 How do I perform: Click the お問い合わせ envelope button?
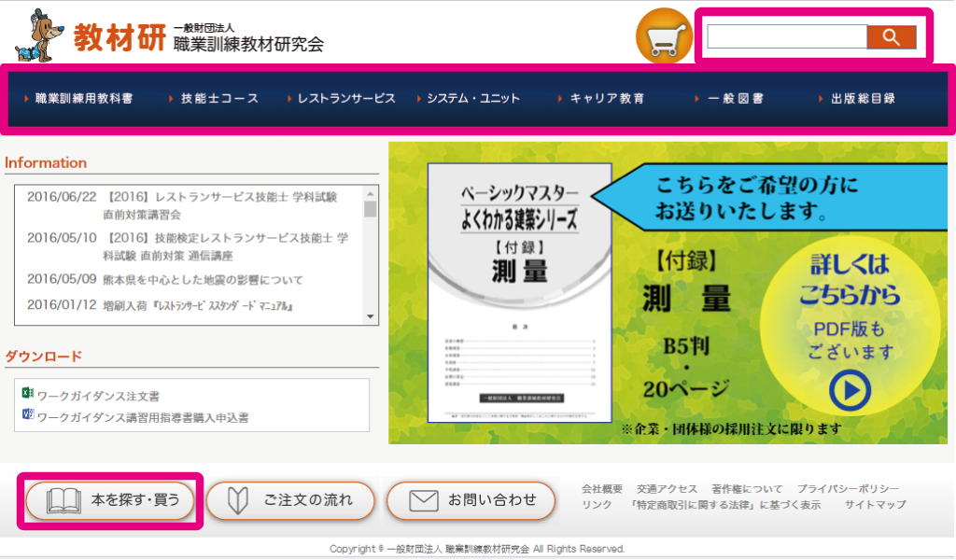471,500
